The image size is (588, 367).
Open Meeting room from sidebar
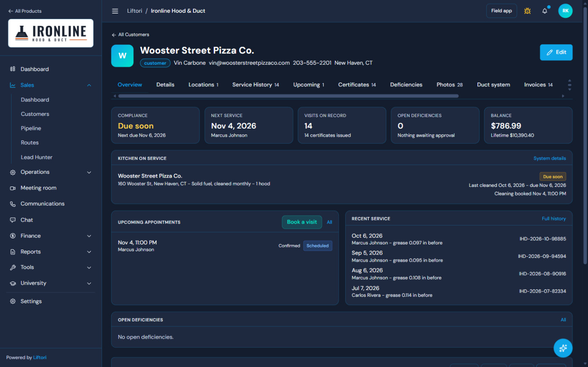(51, 188)
